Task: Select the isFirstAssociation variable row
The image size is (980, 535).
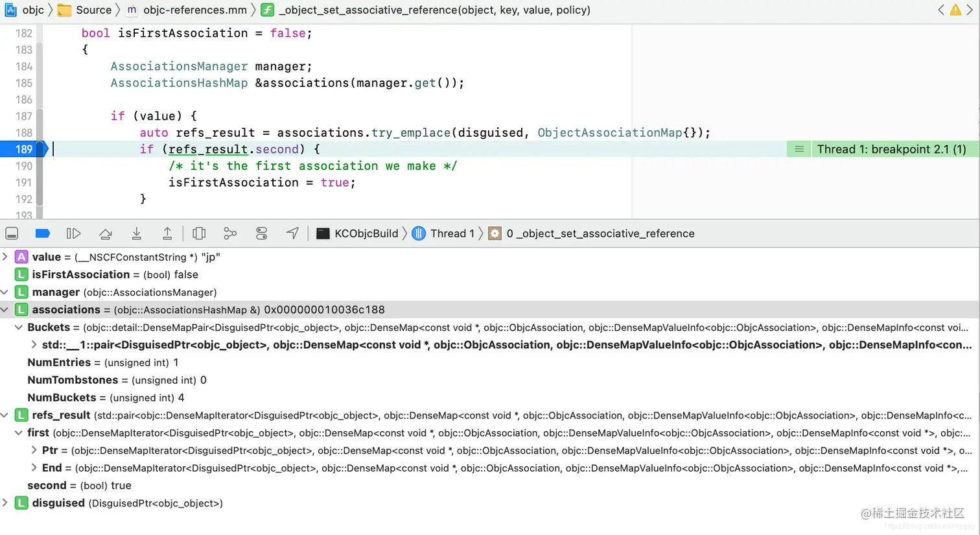Action: click(490, 274)
